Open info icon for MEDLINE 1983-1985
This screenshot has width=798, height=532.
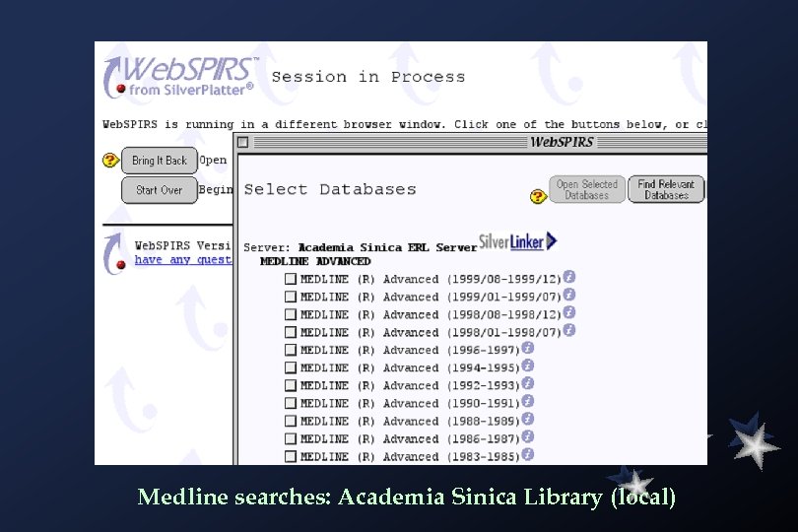pos(528,454)
